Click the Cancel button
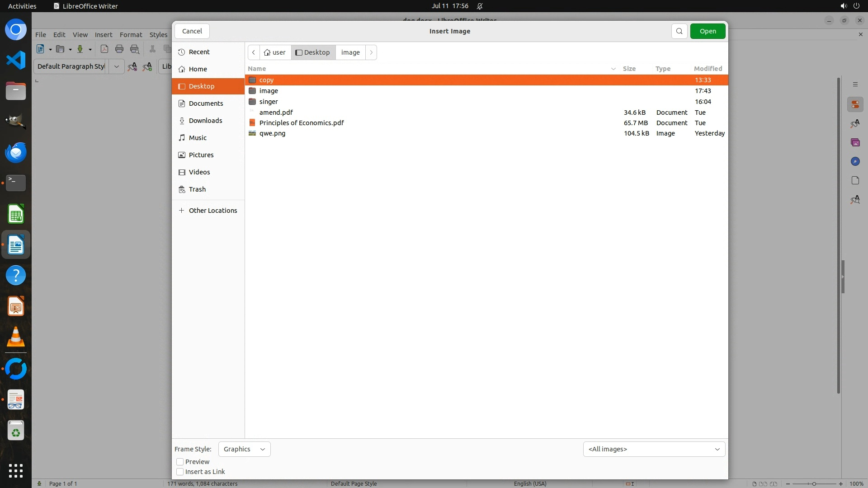 192,31
